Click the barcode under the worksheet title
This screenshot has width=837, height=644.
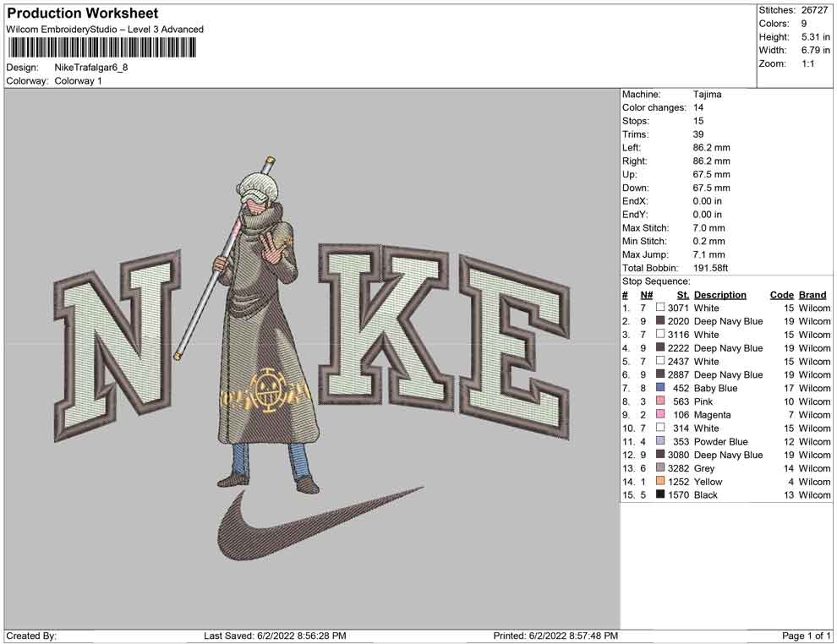[x=101, y=48]
